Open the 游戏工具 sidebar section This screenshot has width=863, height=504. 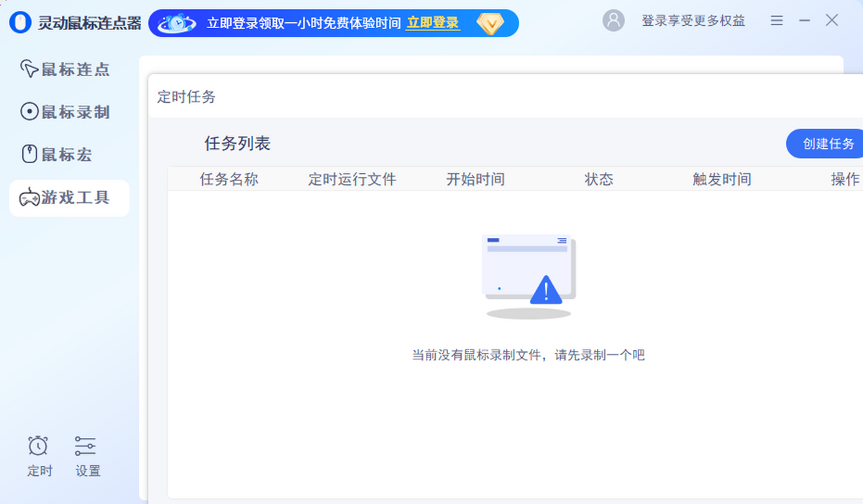pos(69,198)
